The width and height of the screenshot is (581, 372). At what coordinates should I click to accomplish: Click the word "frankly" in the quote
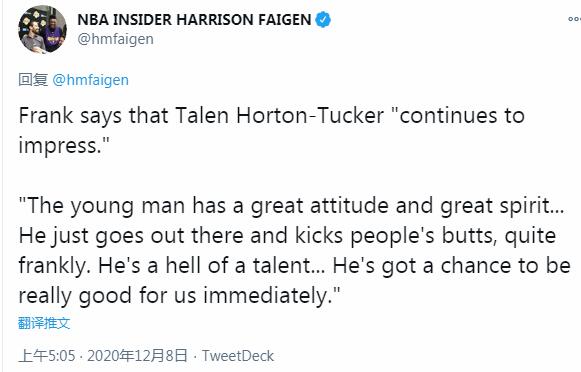tap(54, 266)
